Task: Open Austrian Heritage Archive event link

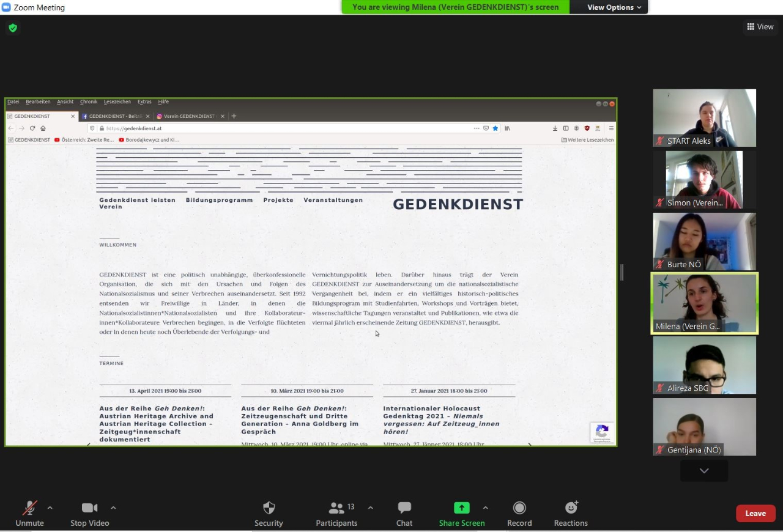Action: click(157, 424)
